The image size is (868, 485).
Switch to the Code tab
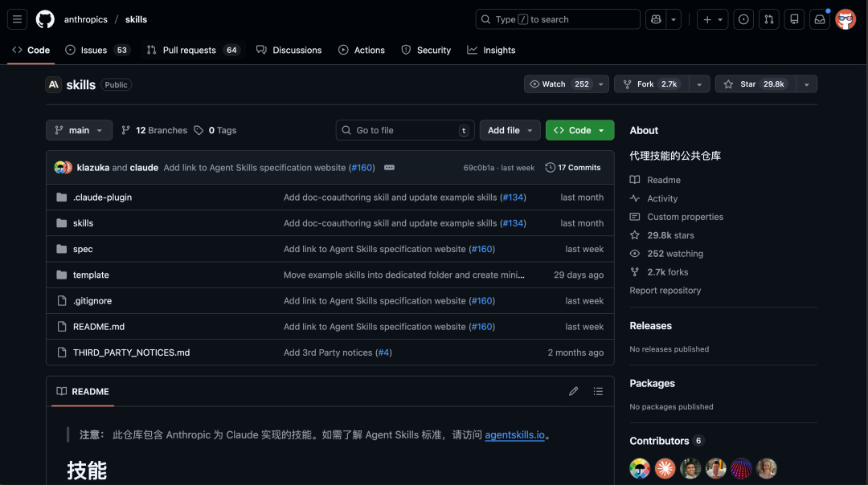pos(31,50)
